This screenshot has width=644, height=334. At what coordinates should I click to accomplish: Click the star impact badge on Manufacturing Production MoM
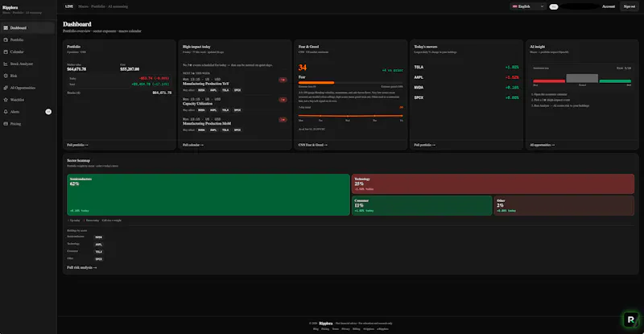[283, 120]
